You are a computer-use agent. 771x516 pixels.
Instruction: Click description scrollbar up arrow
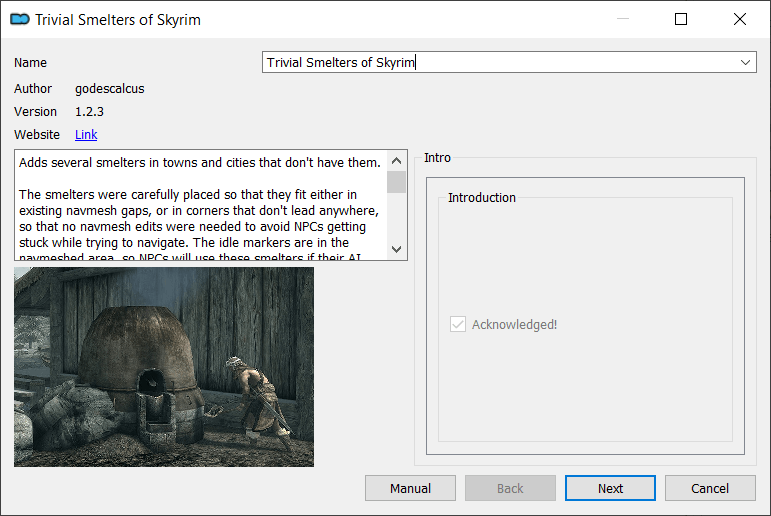coord(396,161)
